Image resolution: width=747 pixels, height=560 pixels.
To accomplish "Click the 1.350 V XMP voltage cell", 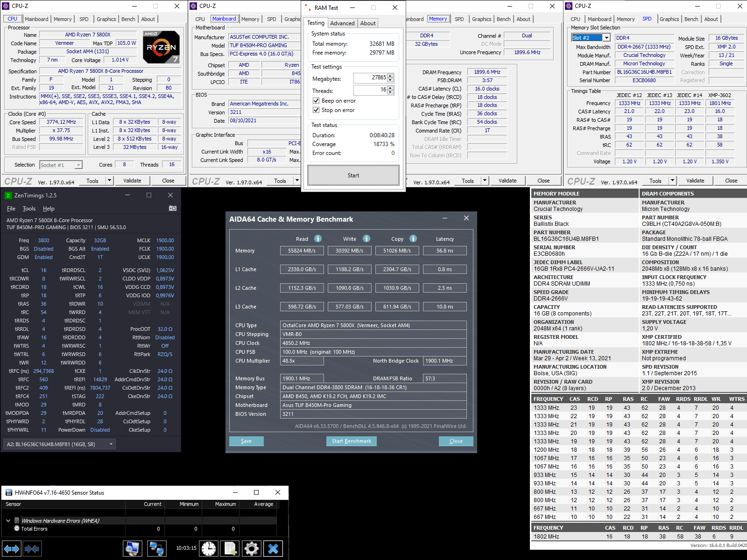I will (x=720, y=161).
